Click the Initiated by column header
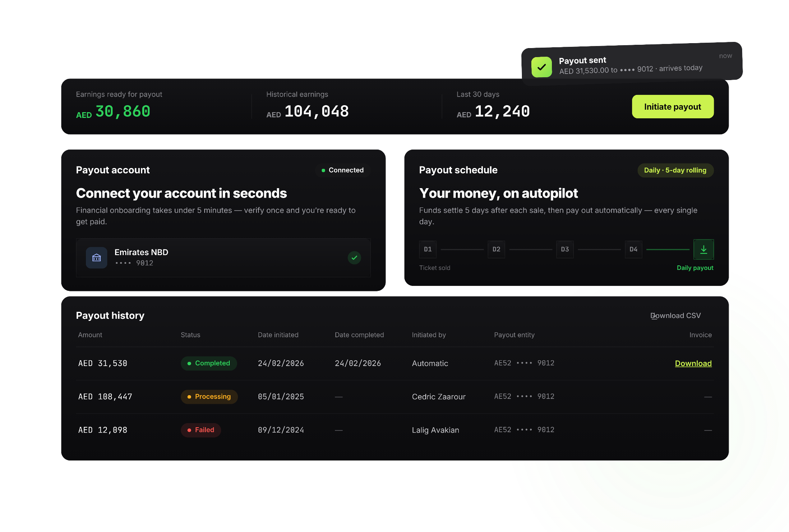The width and height of the screenshot is (789, 532). click(429, 335)
